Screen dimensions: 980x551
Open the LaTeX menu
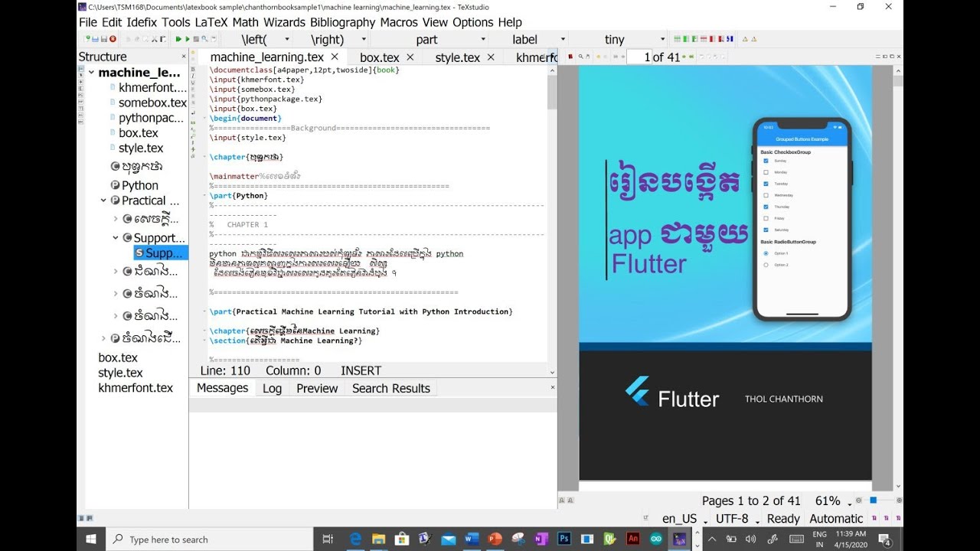211,22
